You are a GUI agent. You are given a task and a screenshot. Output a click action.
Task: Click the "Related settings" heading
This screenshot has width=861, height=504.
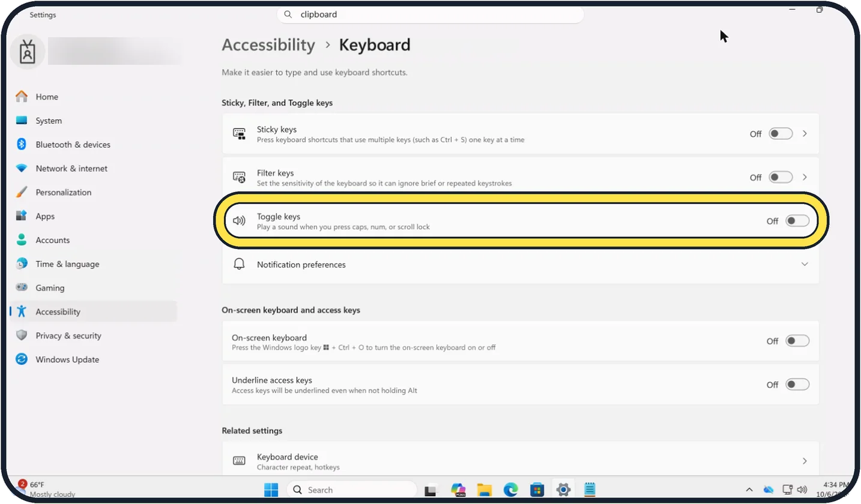[x=252, y=431]
